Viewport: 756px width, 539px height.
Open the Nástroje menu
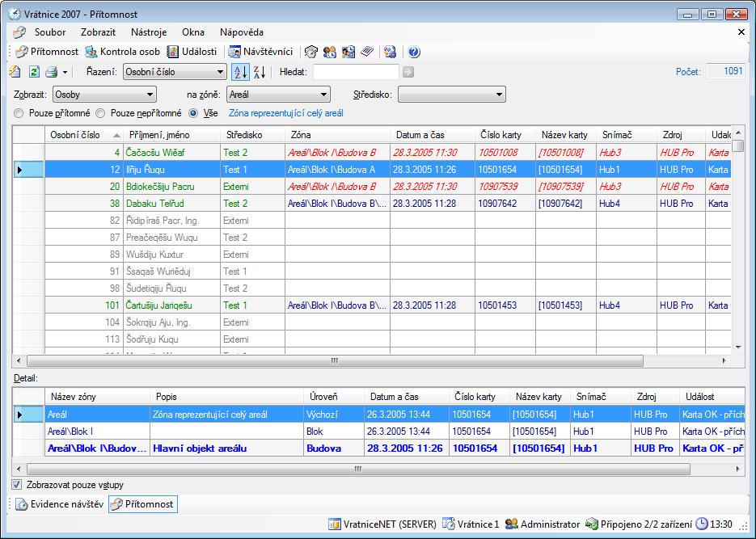coord(149,32)
